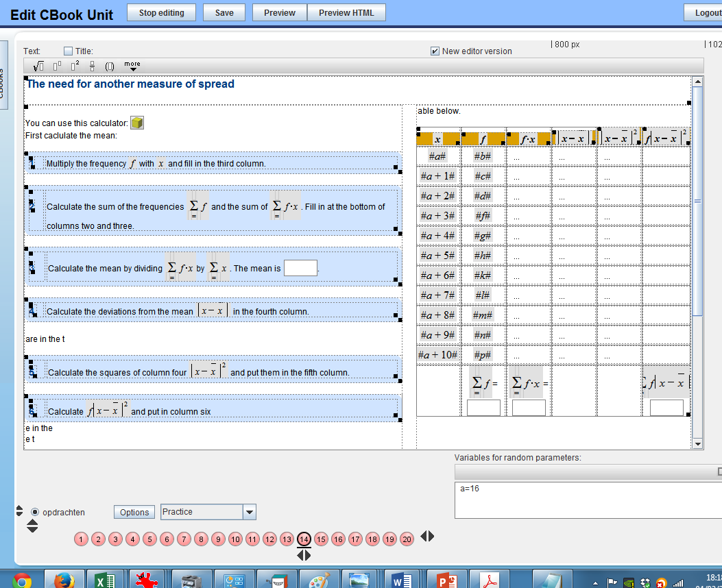This screenshot has height=588, width=722.
Task: Click the Preview HTML button
Action: 346,12
